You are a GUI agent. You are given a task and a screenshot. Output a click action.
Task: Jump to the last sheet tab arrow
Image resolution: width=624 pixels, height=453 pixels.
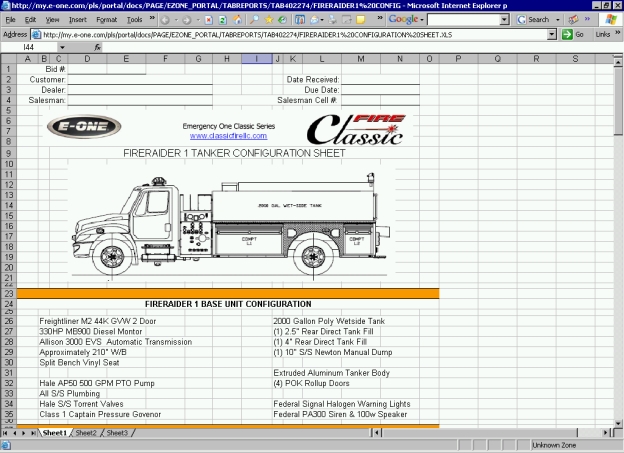[33, 433]
